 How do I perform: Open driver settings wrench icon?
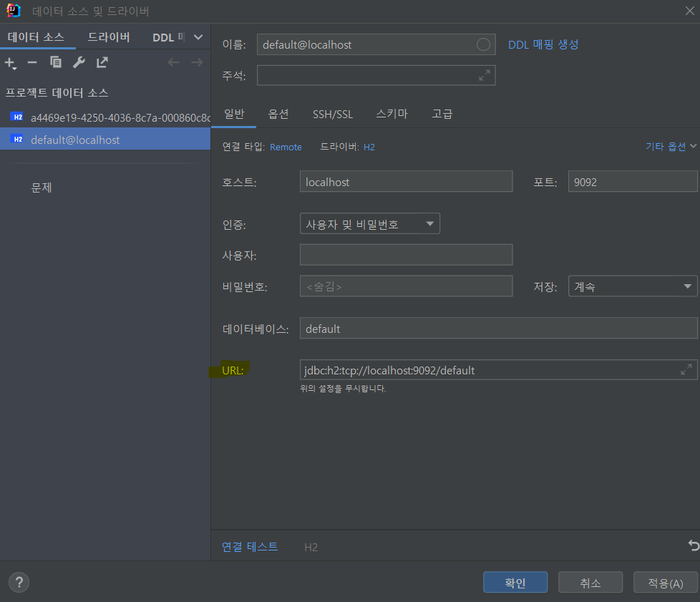coord(79,62)
